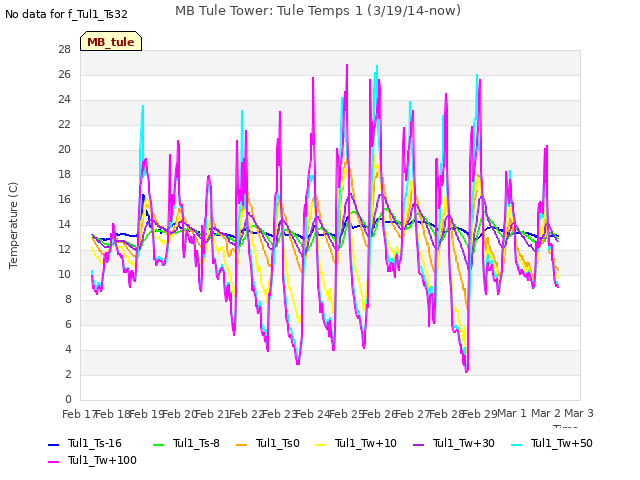Click the 28 y-axis tick label
This screenshot has width=640, height=480.
(x=65, y=50)
